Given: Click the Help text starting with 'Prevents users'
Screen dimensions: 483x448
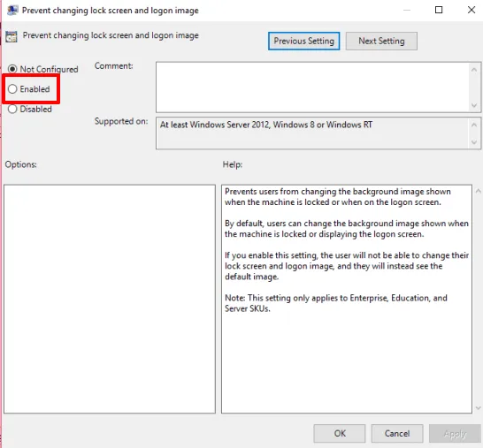Looking at the screenshot, I should click(338, 197).
